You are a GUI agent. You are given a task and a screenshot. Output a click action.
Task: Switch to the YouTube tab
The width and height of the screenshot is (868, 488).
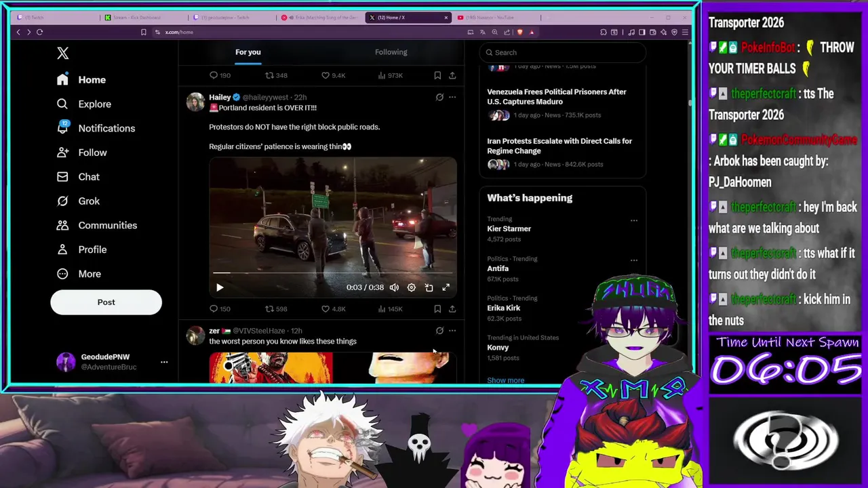492,18
